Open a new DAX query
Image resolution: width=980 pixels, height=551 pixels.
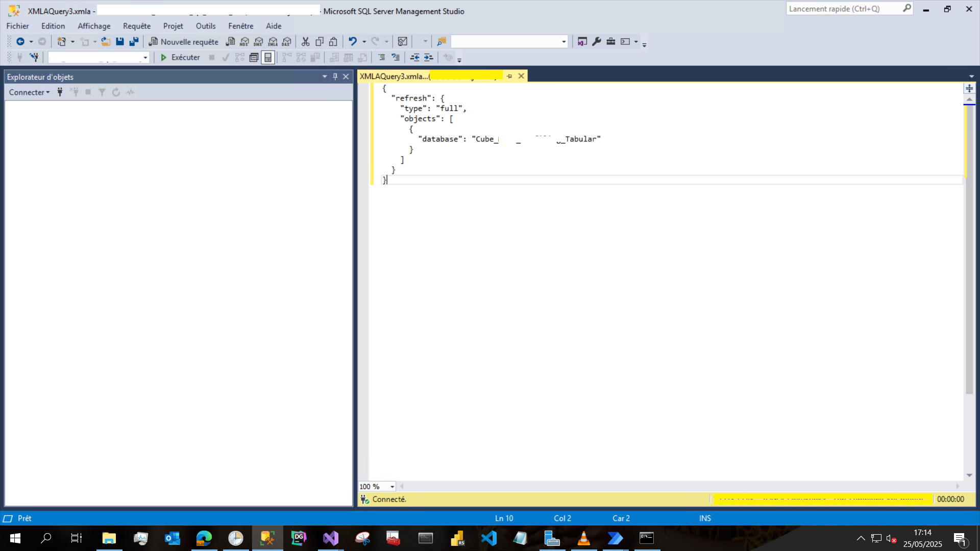[x=287, y=42]
